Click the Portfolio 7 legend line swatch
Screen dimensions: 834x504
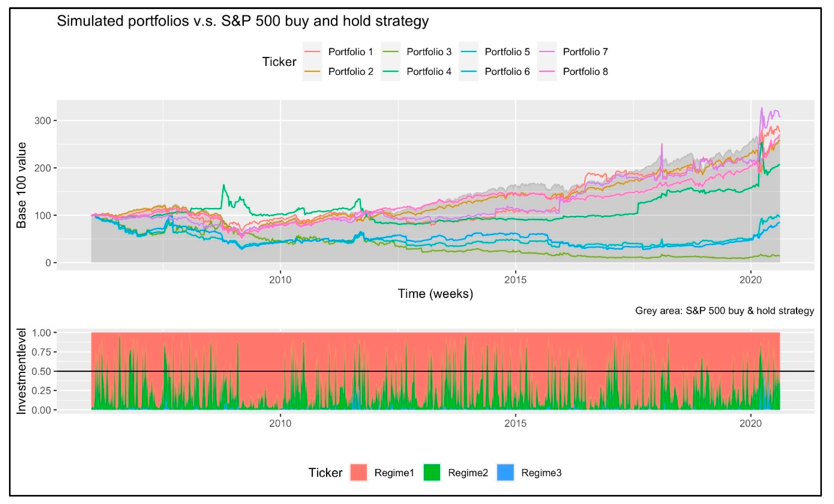click(547, 52)
